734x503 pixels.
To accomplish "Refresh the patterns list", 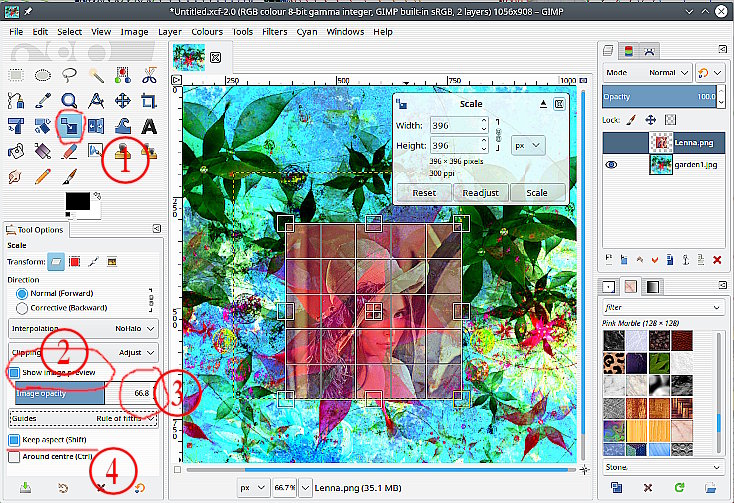I will click(679, 488).
